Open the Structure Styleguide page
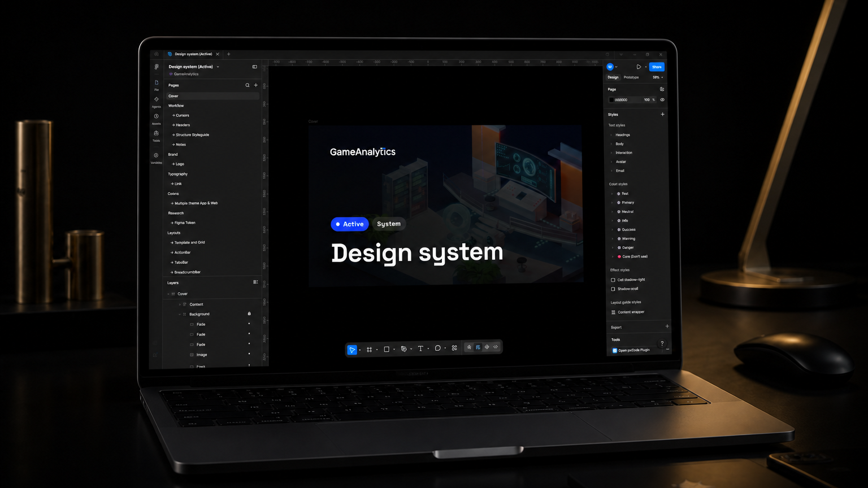Viewport: 868px width, 488px height. tap(192, 135)
